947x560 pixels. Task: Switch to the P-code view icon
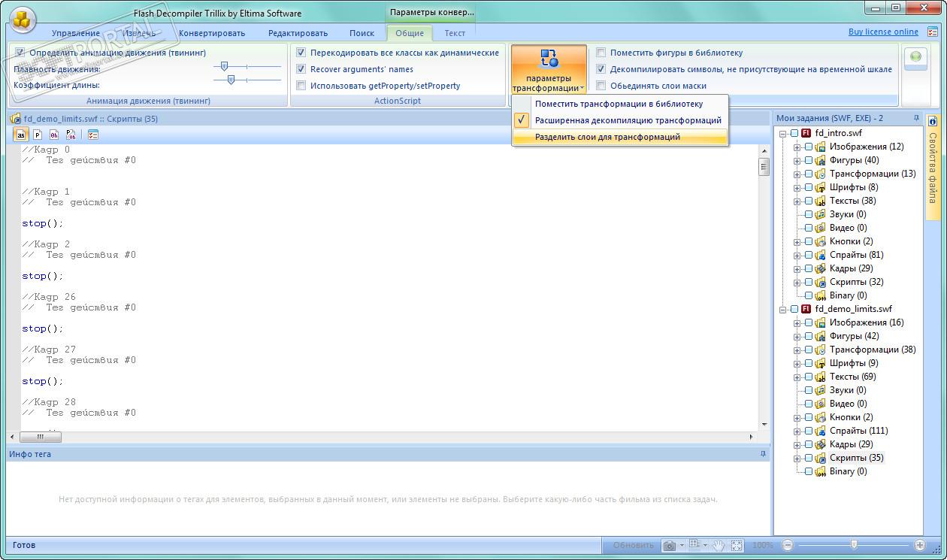38,135
